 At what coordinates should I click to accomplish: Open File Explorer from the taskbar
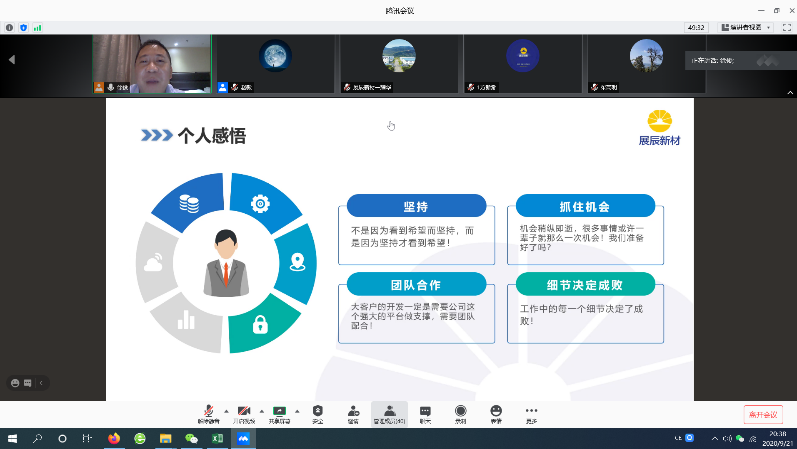pos(166,438)
